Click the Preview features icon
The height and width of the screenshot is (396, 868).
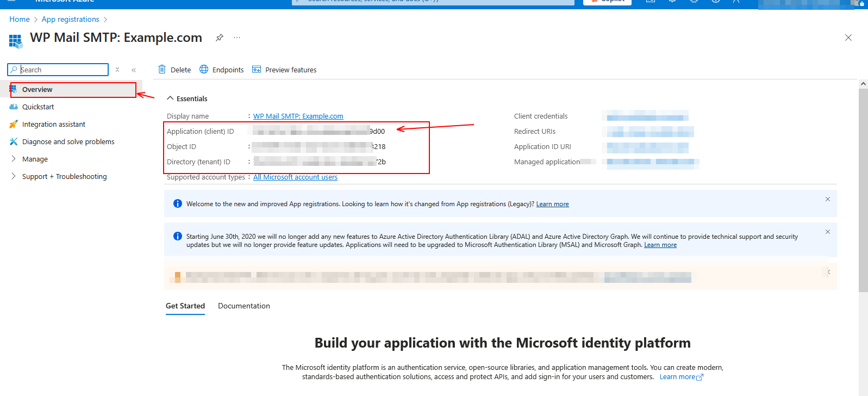[x=257, y=69]
